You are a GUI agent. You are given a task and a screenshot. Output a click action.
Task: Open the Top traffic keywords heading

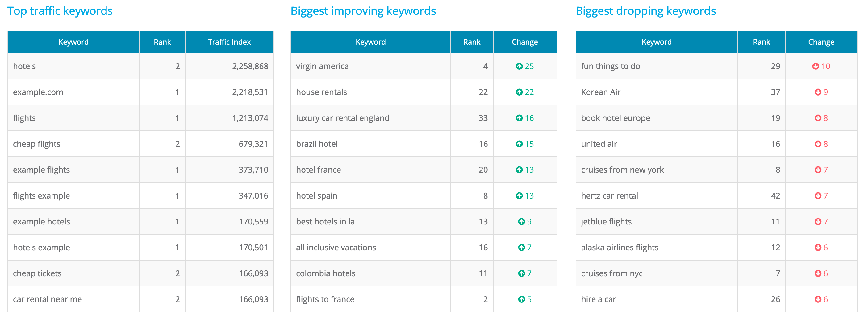coord(60,11)
